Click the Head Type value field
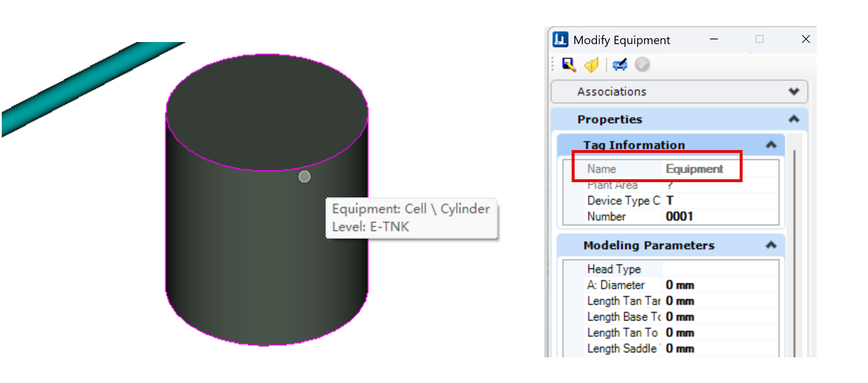Screen dimensions: 868x383 (x=721, y=269)
